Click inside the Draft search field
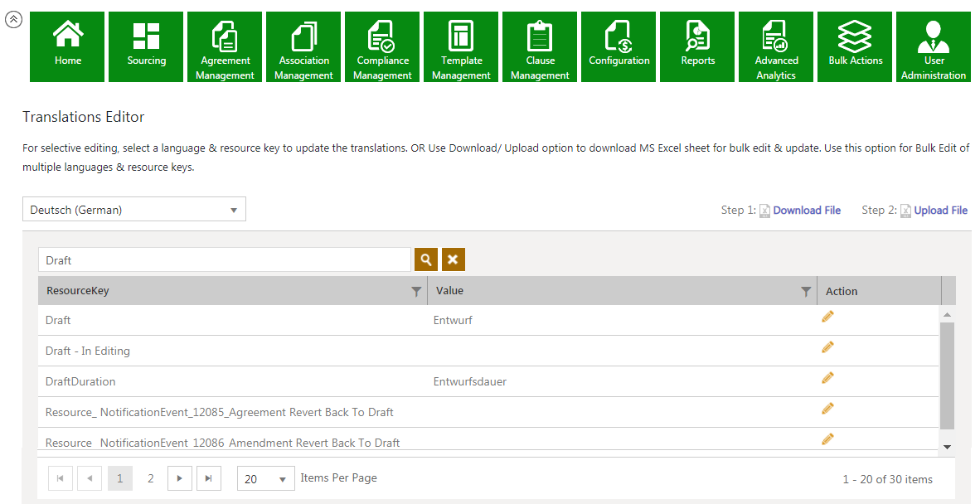Image resolution: width=980 pixels, height=504 pixels. click(224, 259)
